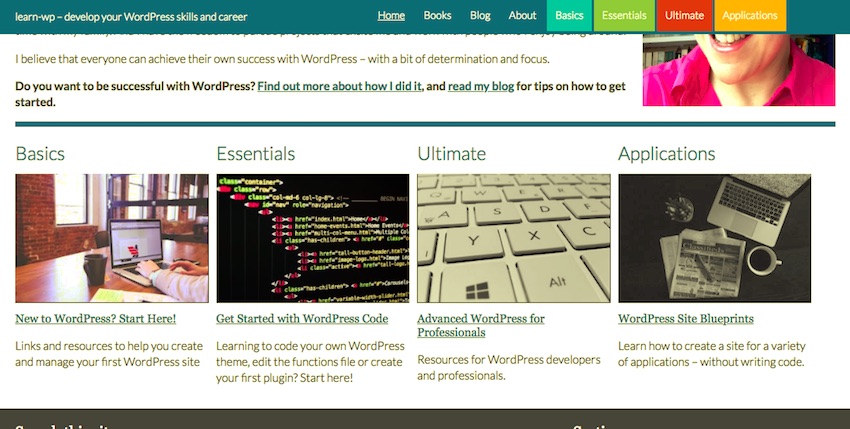Image resolution: width=850 pixels, height=429 pixels.
Task: Select the About menu item
Action: [x=522, y=16]
